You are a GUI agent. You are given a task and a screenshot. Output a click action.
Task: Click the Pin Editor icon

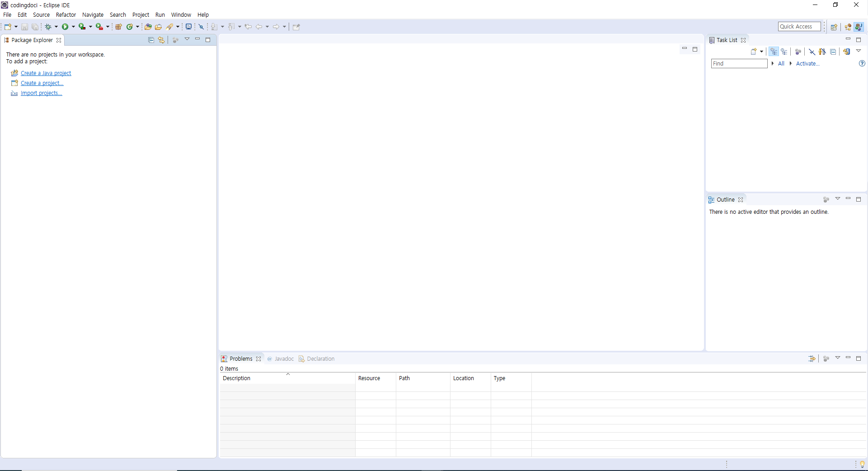coord(296,27)
